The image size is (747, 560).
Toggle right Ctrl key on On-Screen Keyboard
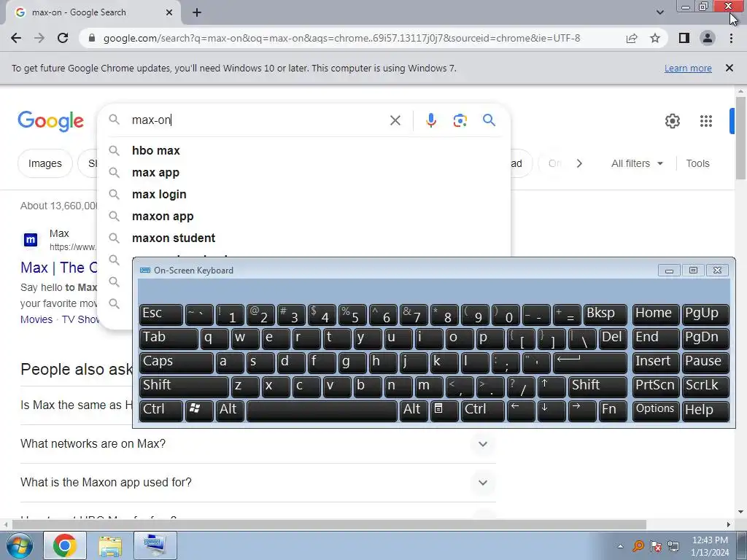[483, 411]
